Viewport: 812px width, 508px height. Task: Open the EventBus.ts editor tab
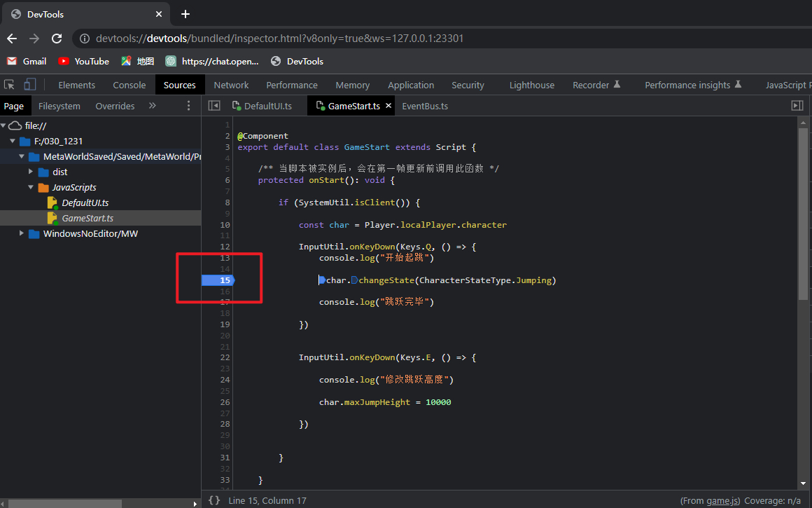(425, 106)
